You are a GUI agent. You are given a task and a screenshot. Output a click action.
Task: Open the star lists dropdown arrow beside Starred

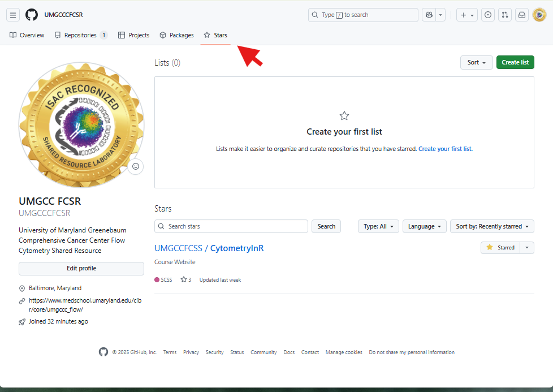click(x=527, y=248)
